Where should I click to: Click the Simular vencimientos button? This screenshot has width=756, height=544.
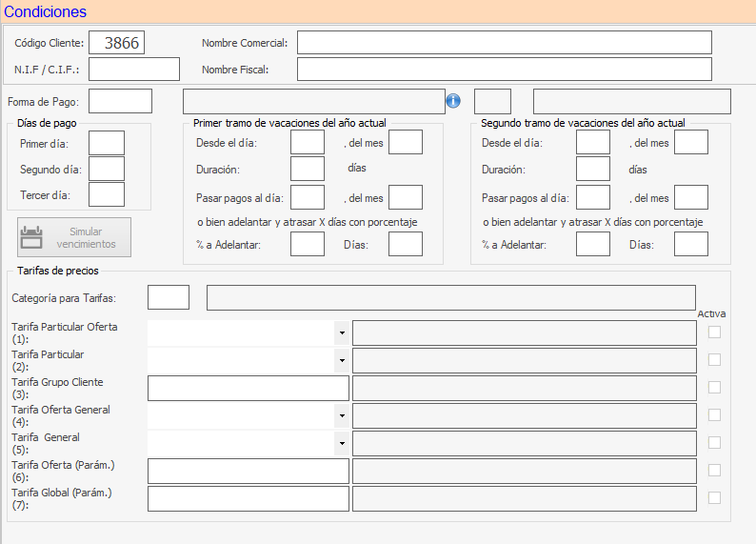74,237
